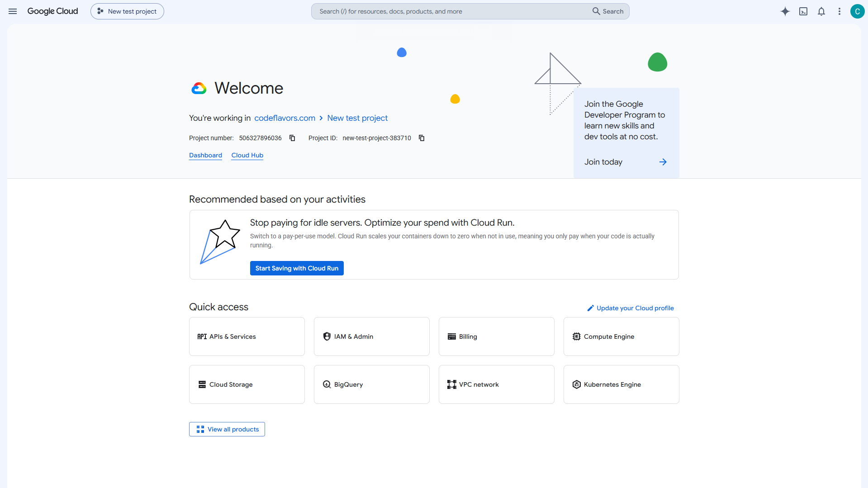
Task: Open the VPC network card
Action: tap(497, 384)
